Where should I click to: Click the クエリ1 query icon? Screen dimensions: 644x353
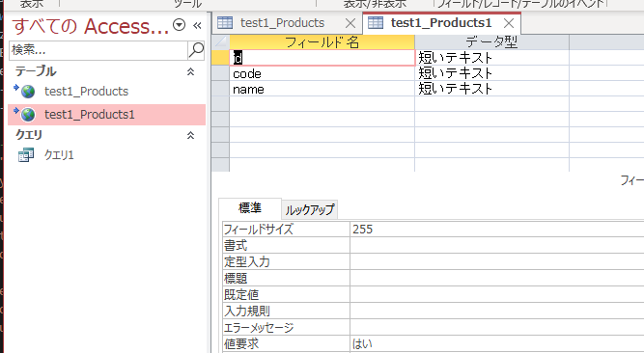[x=26, y=155]
